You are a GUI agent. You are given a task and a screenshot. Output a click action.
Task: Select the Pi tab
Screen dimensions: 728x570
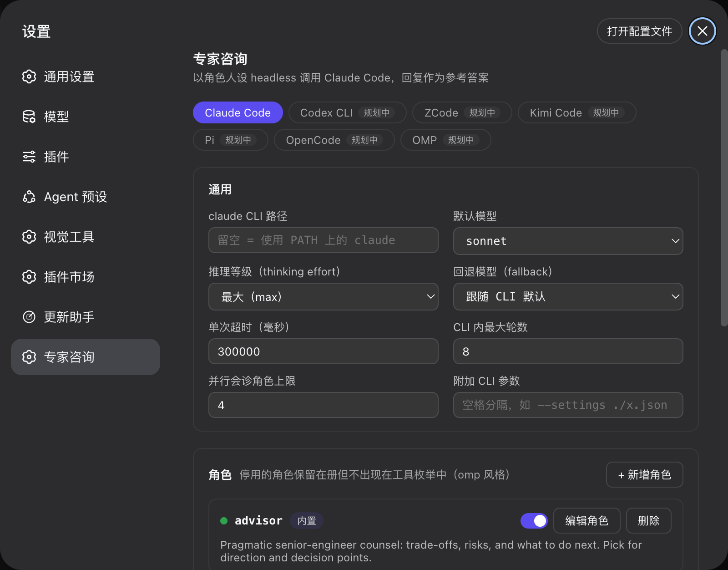tap(231, 140)
